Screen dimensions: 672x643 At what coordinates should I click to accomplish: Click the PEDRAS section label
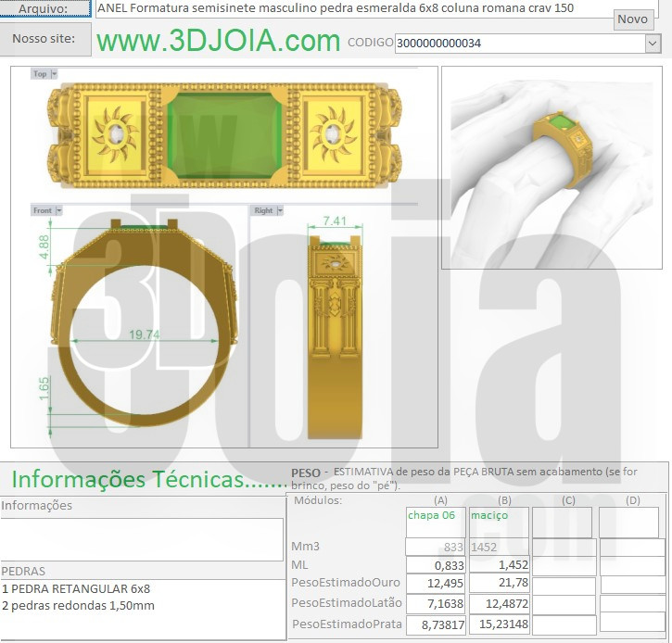[x=23, y=572]
